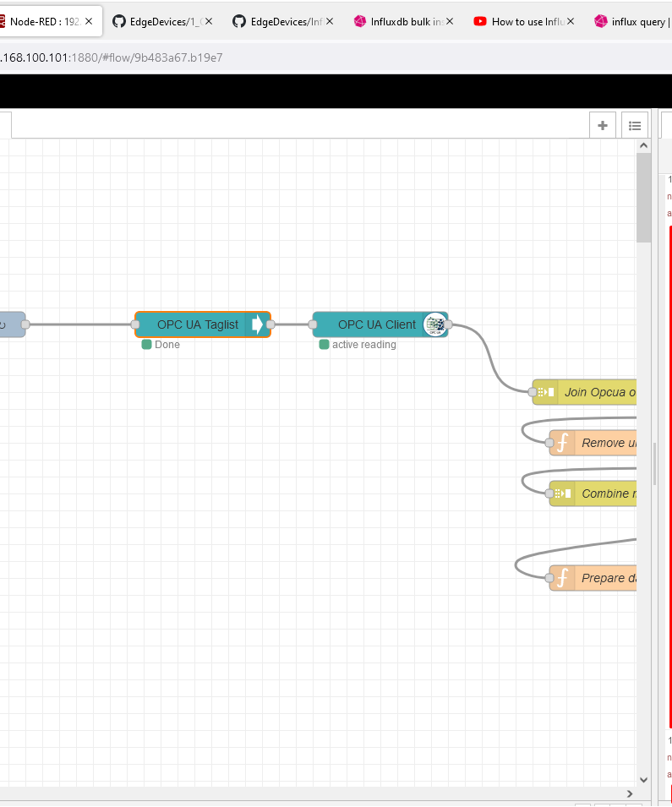Screen dimensions: 672x807
Task: Click the OPC UA Client output port
Action: coord(448,324)
